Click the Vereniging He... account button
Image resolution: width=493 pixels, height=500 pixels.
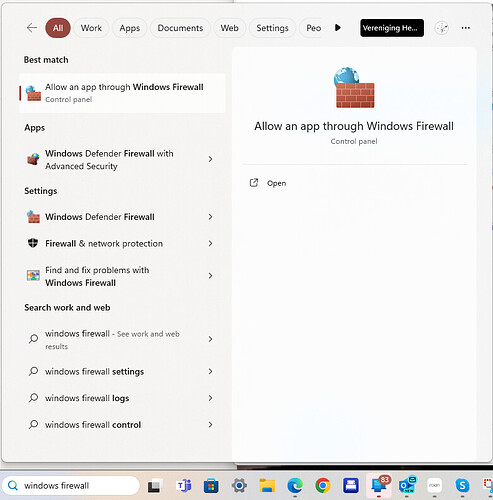(392, 28)
